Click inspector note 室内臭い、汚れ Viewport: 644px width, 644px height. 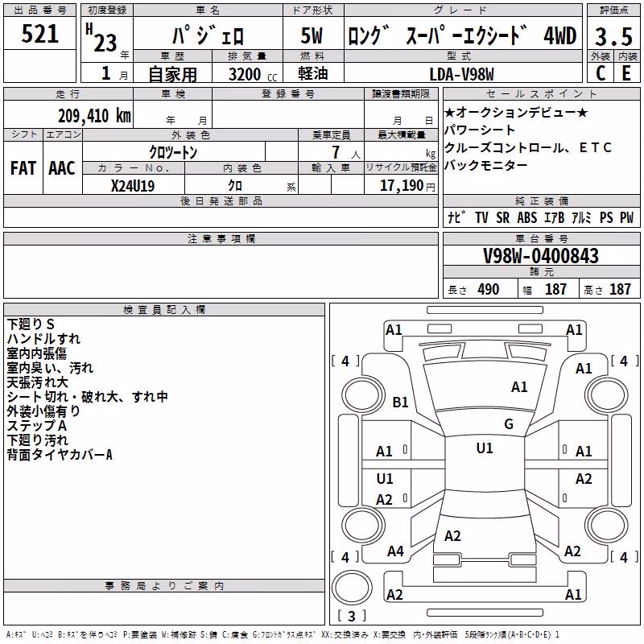click(50, 368)
